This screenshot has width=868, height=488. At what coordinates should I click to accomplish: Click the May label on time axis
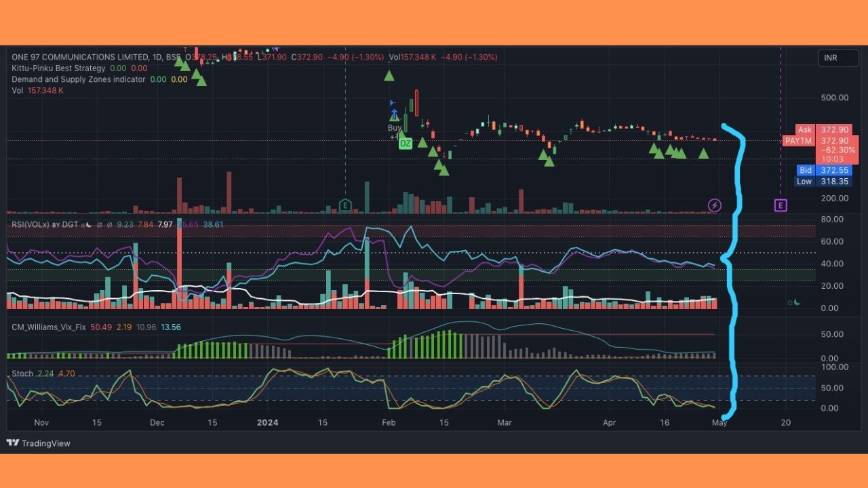click(719, 422)
